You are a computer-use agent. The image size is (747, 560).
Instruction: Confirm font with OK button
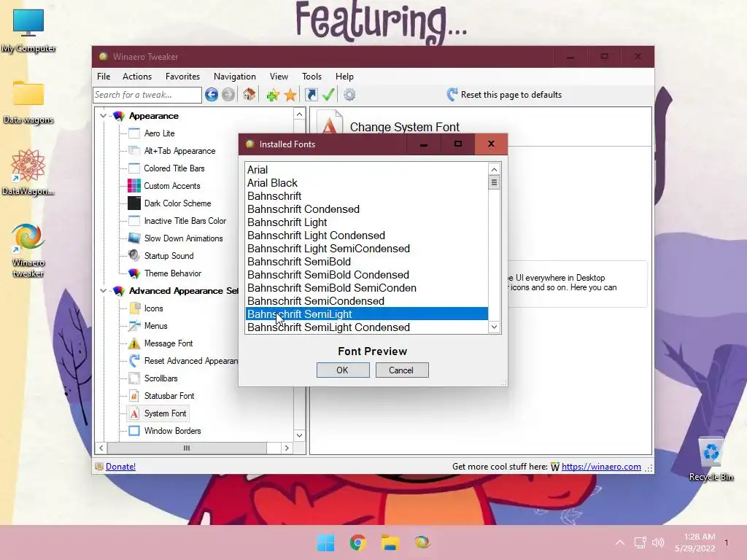tap(343, 370)
